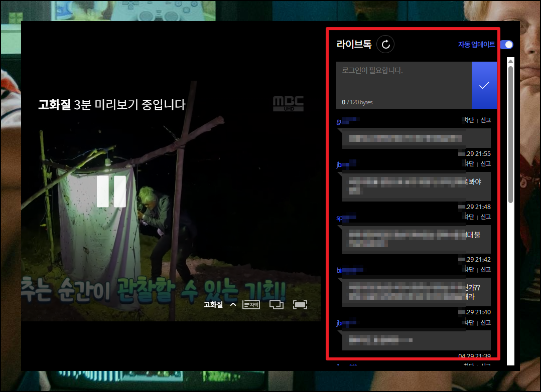Enter fullscreen with the fullscreen icon
Screen dimensions: 541x392
300,305
